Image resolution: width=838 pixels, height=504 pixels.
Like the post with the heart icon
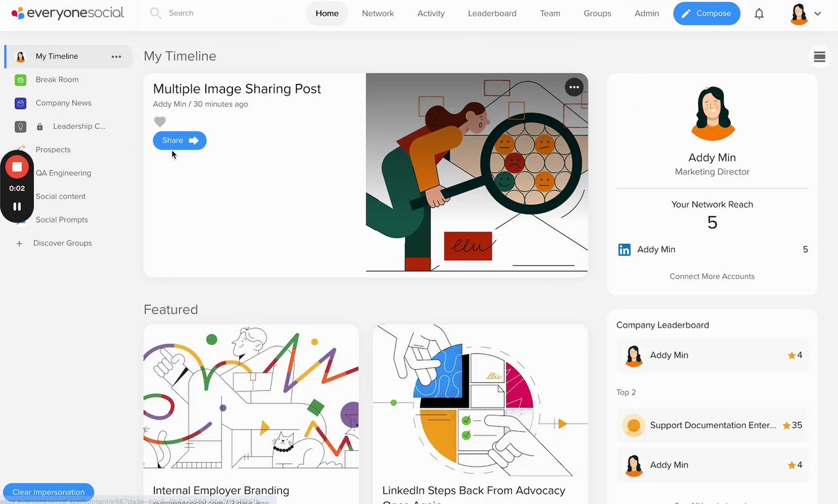(160, 122)
